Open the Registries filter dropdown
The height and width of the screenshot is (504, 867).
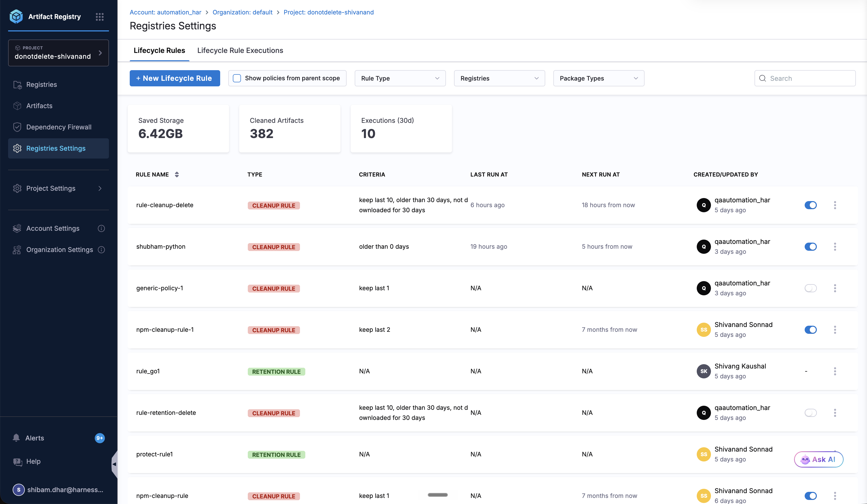point(500,79)
